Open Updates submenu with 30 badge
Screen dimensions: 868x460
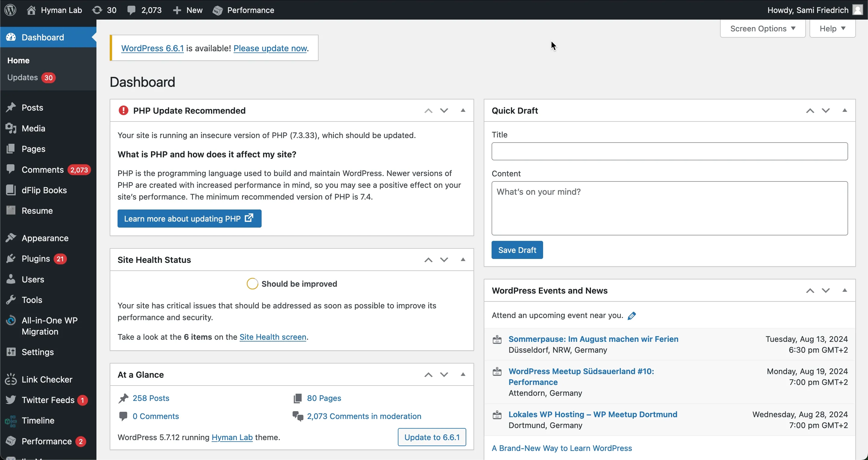coord(31,77)
